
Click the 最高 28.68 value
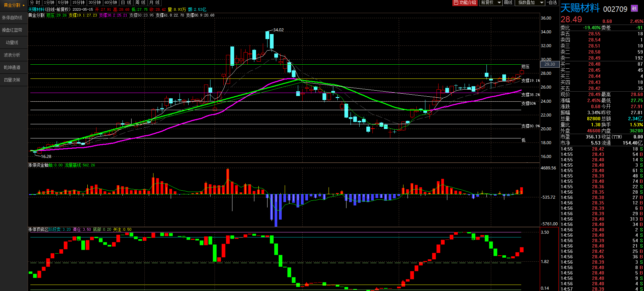click(637, 95)
